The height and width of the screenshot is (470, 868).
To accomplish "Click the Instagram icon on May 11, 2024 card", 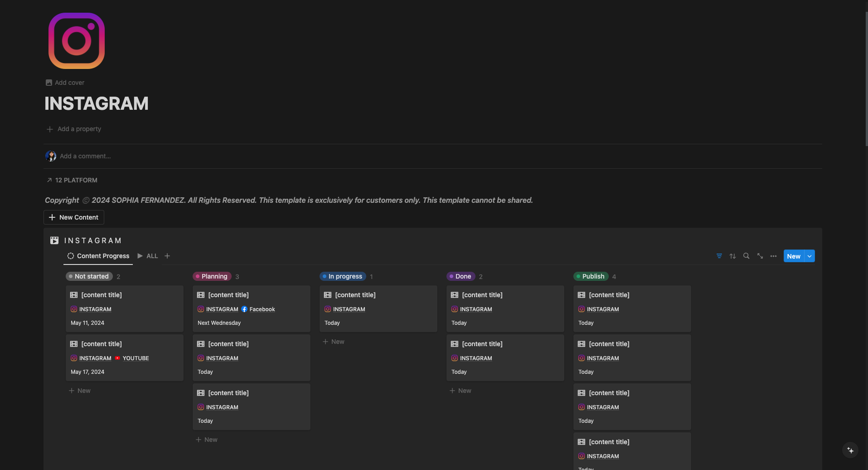I will click(74, 309).
